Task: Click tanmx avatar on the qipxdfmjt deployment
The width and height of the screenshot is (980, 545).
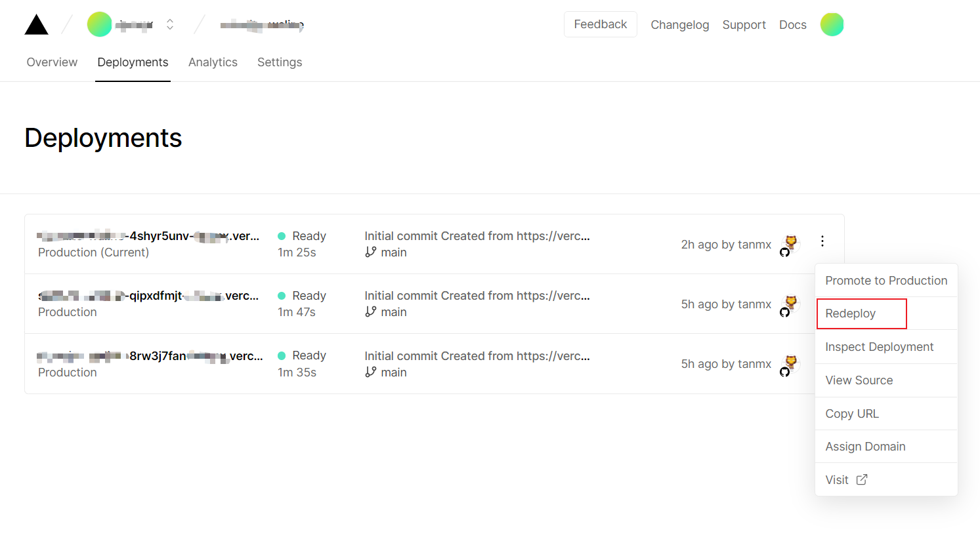Action: [790, 304]
